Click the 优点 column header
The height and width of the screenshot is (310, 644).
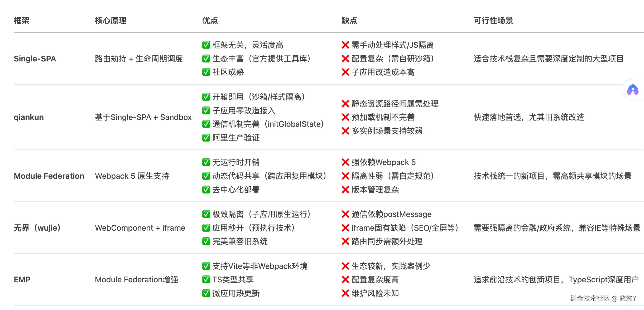point(210,20)
